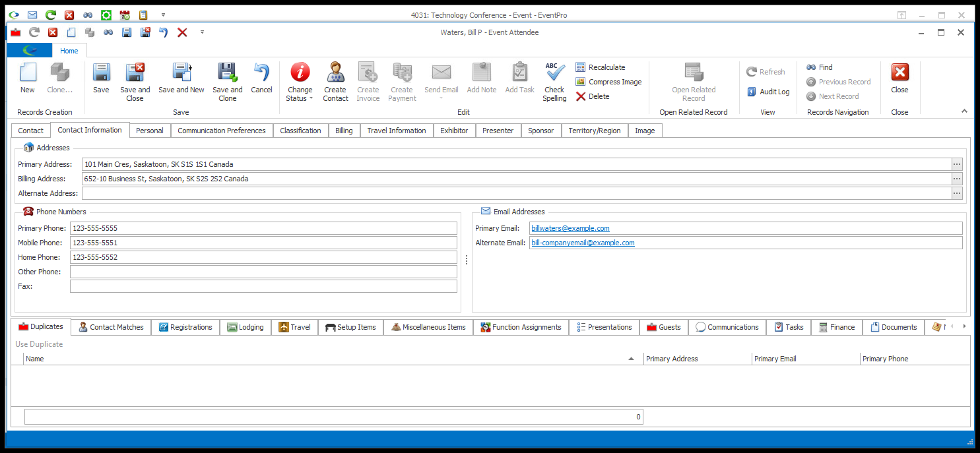Screen dimensions: 980x453
Task: Click the mail envelope icon in main title bar
Action: click(32, 15)
